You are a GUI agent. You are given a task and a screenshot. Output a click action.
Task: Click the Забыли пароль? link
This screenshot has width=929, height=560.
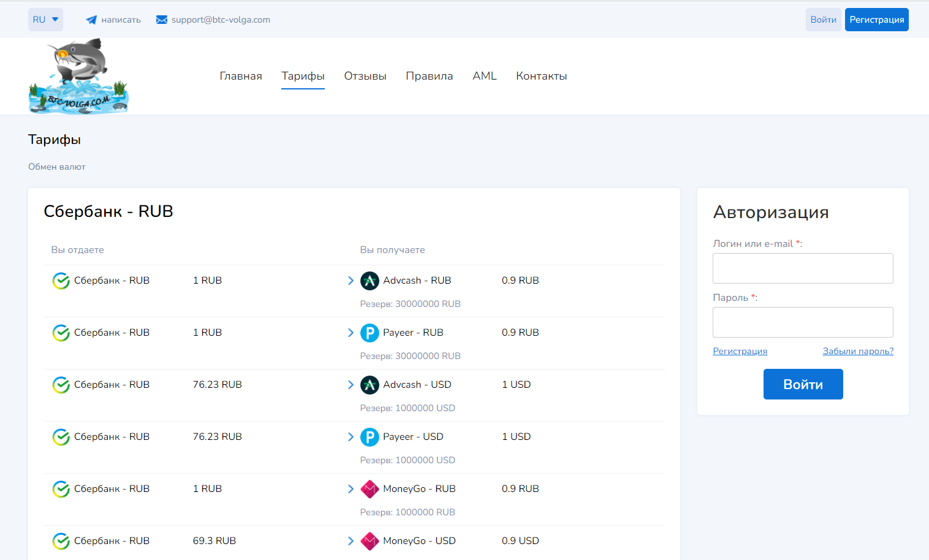[x=858, y=351]
